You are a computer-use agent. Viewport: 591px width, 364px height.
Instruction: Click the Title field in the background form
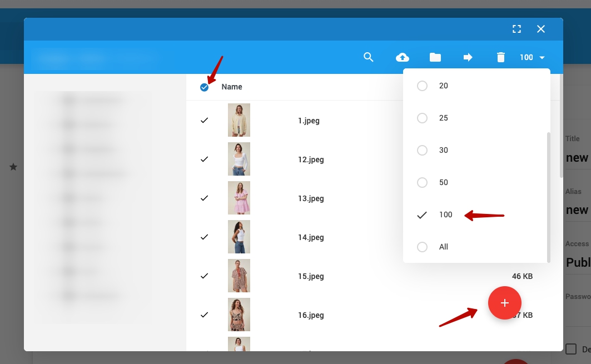pyautogui.click(x=578, y=157)
